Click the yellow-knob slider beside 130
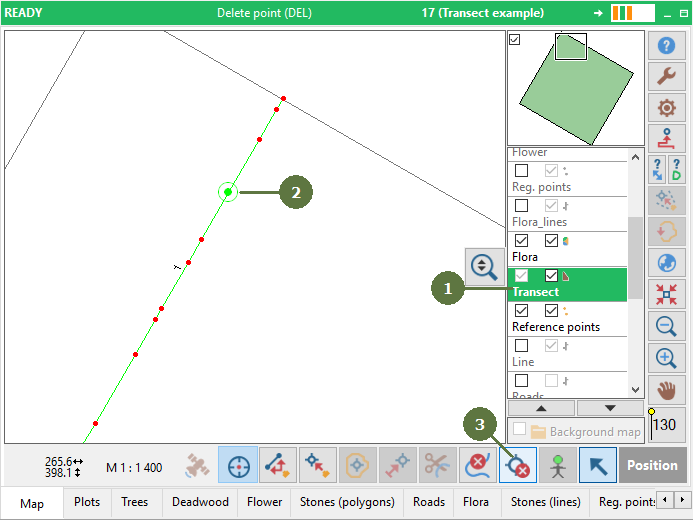The image size is (693, 520). (x=651, y=424)
